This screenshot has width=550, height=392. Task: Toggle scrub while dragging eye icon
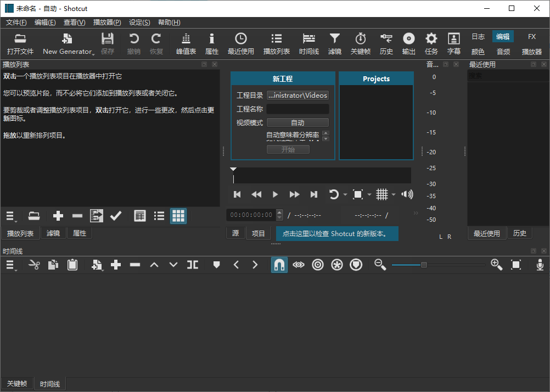298,265
